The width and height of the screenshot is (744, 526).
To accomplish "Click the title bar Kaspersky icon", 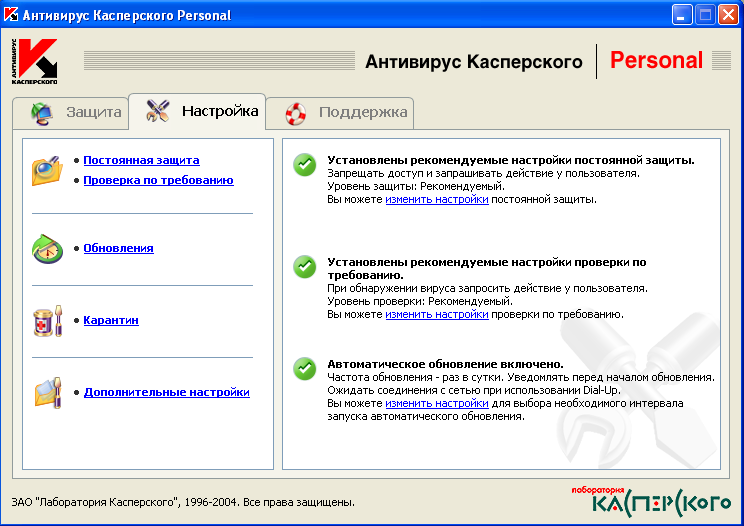I will tap(10, 15).
